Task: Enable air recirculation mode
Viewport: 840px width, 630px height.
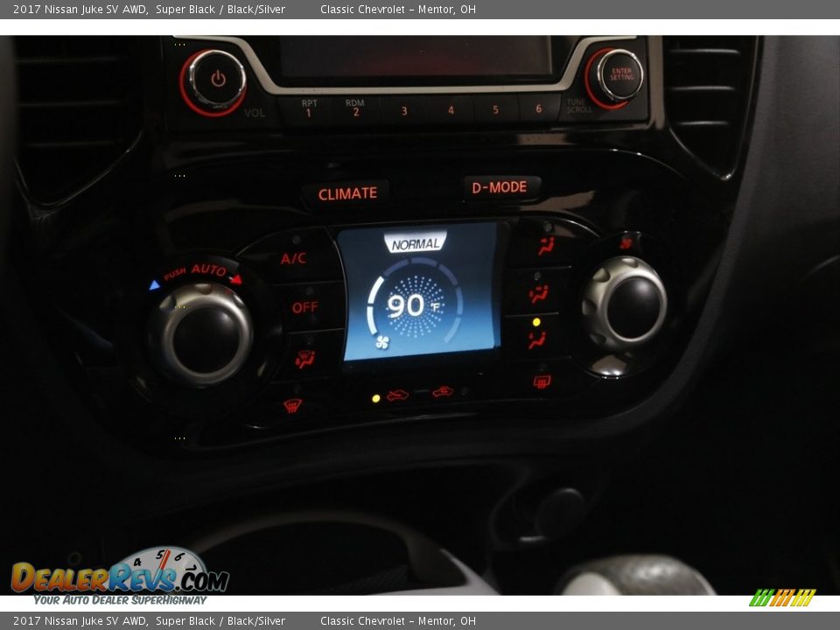Action: (444, 392)
